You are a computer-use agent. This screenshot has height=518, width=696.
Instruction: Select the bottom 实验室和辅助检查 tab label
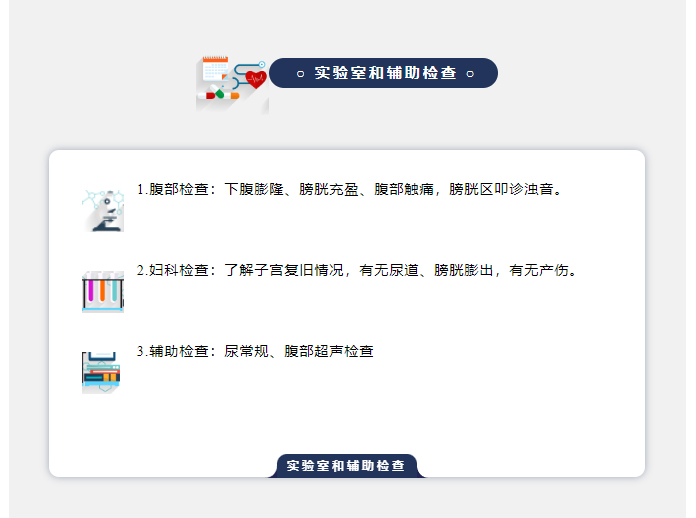[x=346, y=466]
